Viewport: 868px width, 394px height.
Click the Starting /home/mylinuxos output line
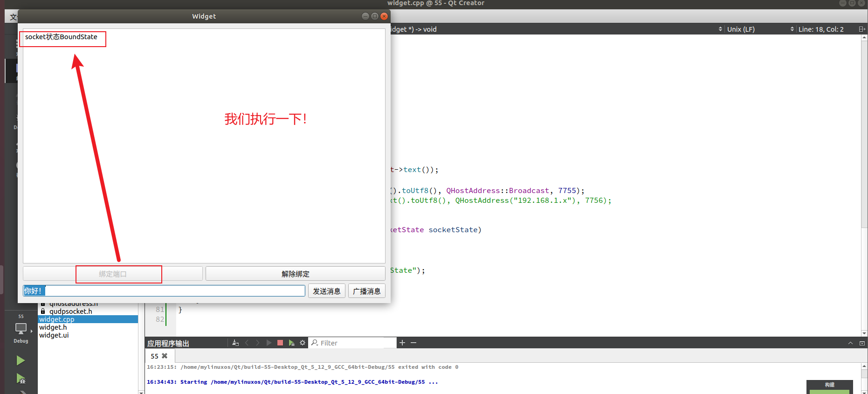(x=292, y=382)
